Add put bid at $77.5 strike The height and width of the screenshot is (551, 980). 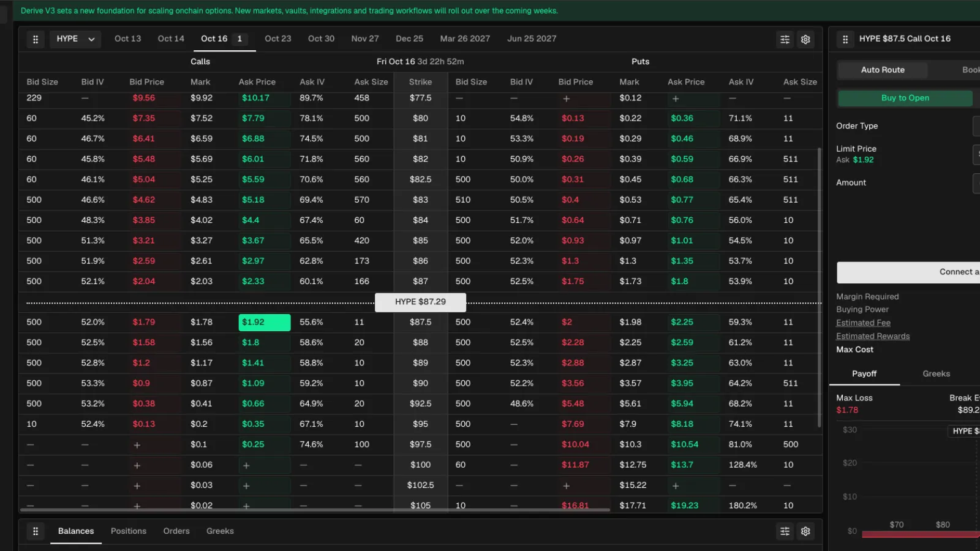567,99
